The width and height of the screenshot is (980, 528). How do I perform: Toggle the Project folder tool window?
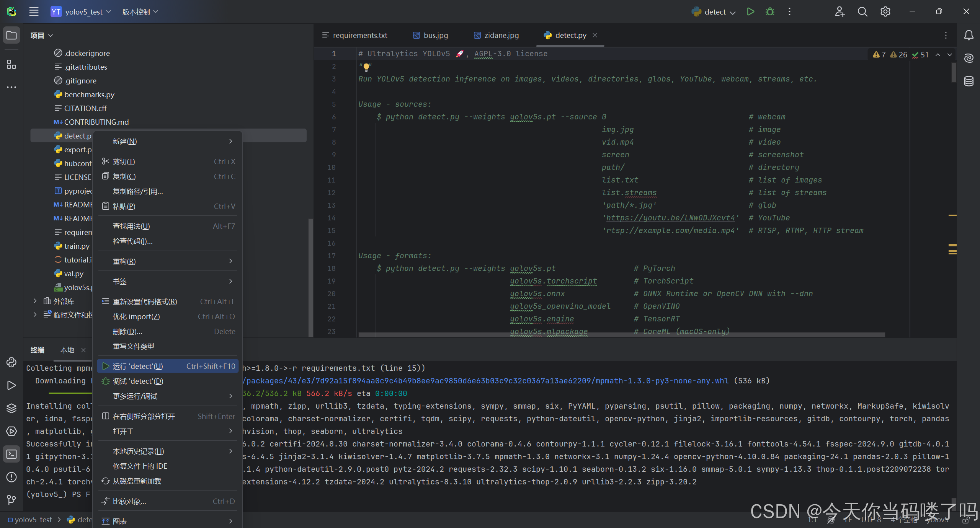tap(11, 35)
